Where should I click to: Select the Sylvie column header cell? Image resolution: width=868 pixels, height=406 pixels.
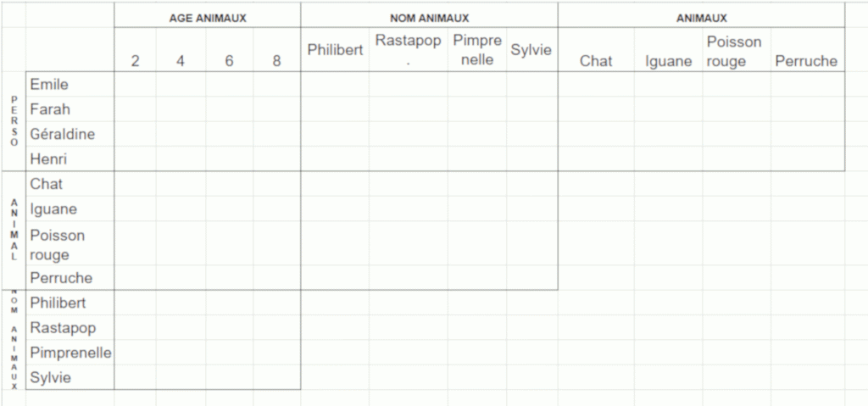[x=531, y=50]
